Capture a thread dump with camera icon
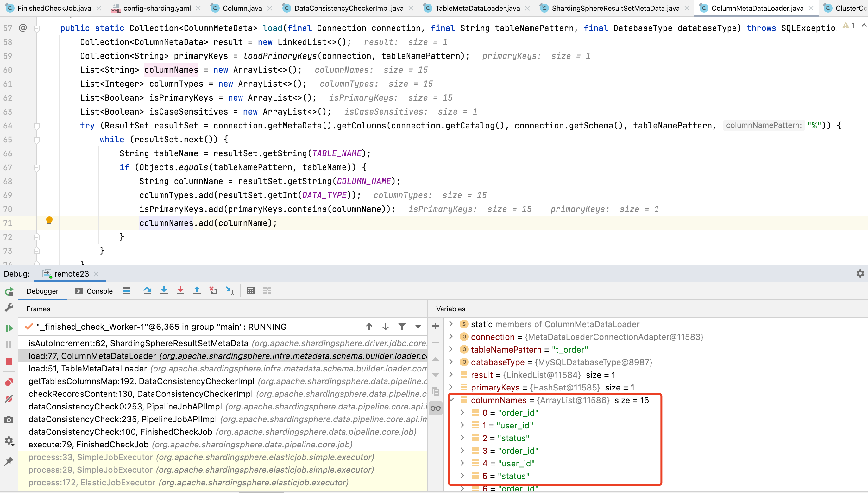Viewport: 868px width, 493px height. click(x=9, y=420)
